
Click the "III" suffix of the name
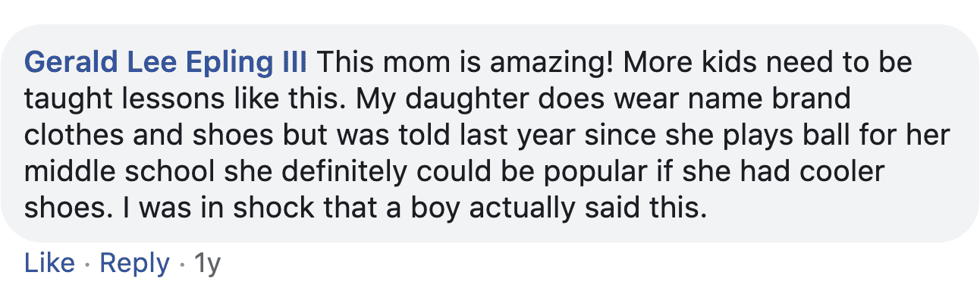click(x=292, y=63)
